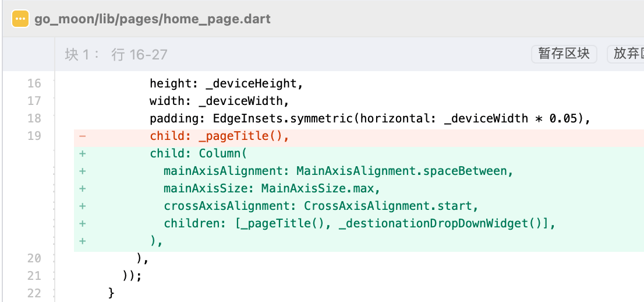Image resolution: width=644 pixels, height=302 pixels.
Task: Click the minus marker on the removed line
Action: click(82, 136)
